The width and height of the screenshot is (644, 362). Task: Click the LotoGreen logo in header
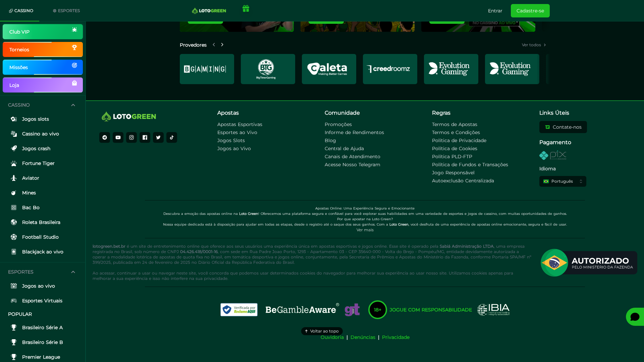click(209, 11)
